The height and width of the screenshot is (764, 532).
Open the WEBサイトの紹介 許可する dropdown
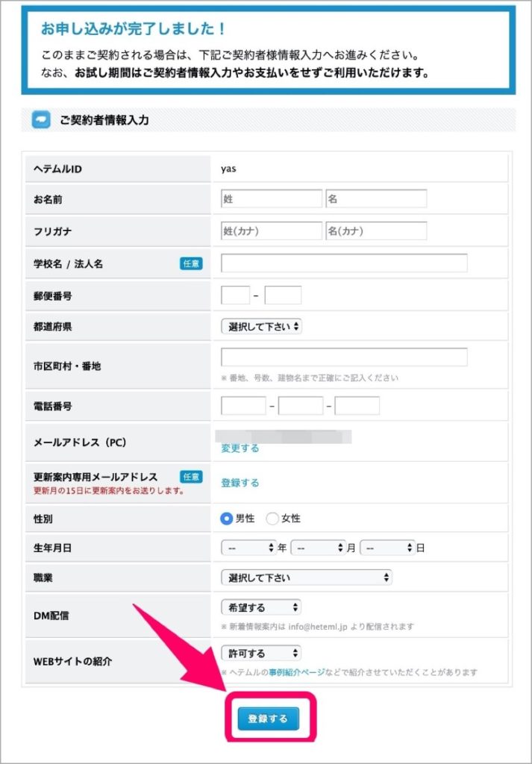(x=260, y=653)
